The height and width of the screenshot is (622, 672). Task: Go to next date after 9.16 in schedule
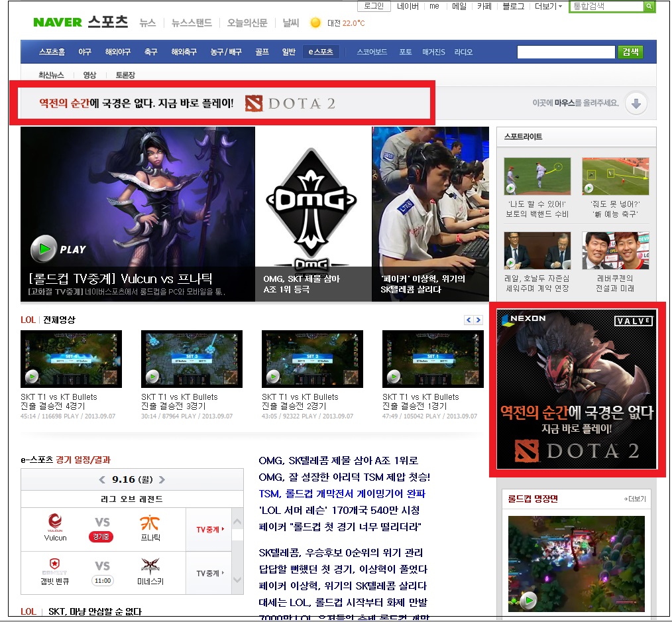click(x=162, y=479)
